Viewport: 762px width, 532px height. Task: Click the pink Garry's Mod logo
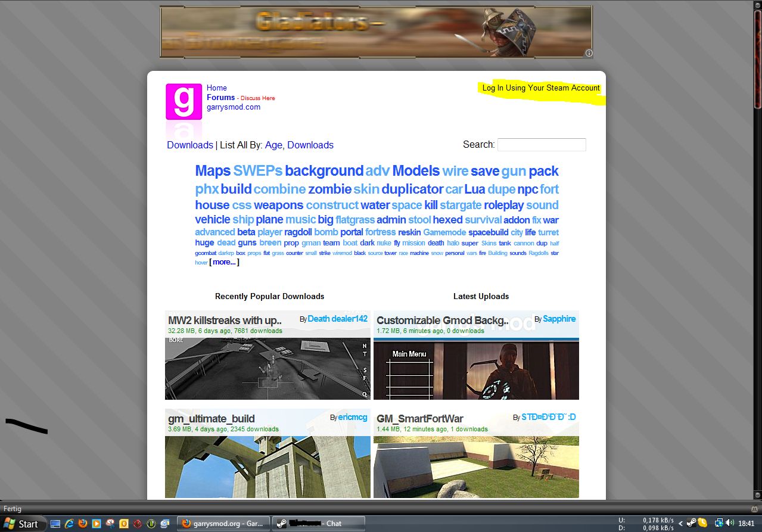pos(183,102)
